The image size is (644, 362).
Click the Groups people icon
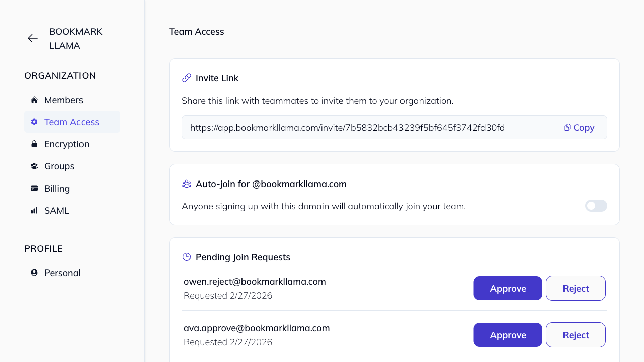[x=34, y=166]
